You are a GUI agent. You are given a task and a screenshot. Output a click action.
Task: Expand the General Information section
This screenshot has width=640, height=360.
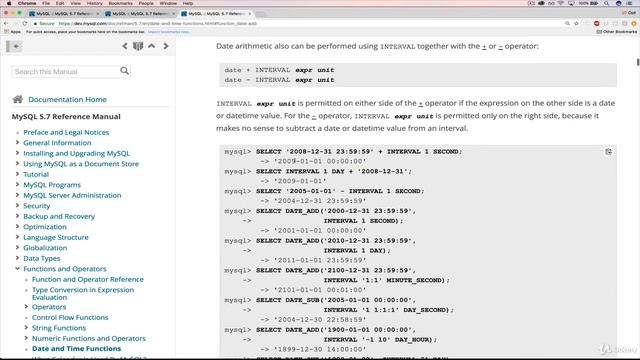[x=17, y=142]
